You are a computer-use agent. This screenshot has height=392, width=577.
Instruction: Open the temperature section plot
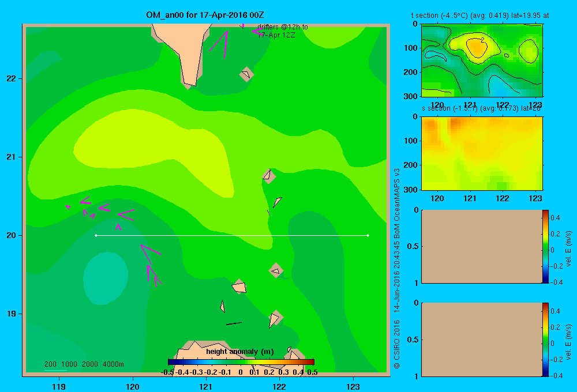pyautogui.click(x=482, y=61)
